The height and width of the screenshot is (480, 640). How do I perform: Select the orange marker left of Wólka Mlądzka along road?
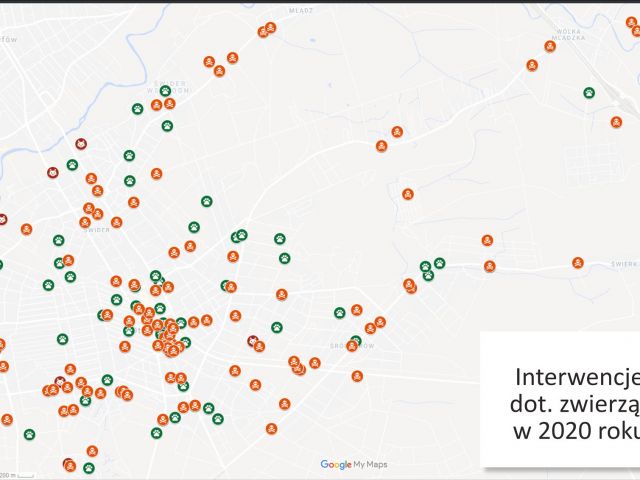532,65
